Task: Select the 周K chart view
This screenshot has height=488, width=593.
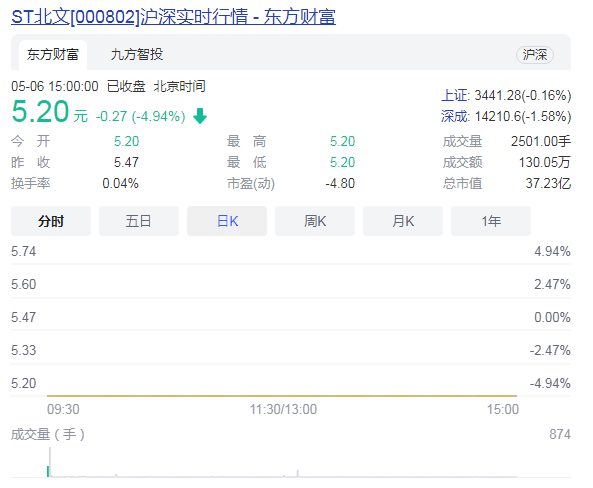Action: click(x=315, y=221)
